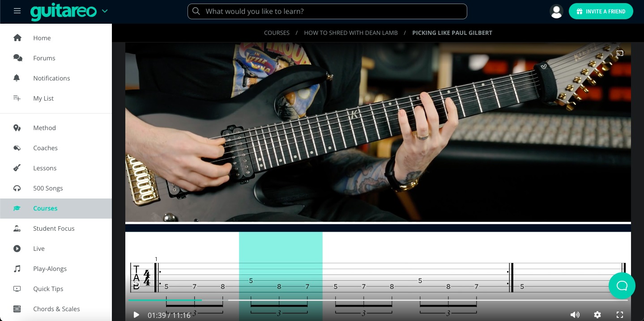Open the help chat bubble
This screenshot has width=644, height=321.
click(622, 286)
